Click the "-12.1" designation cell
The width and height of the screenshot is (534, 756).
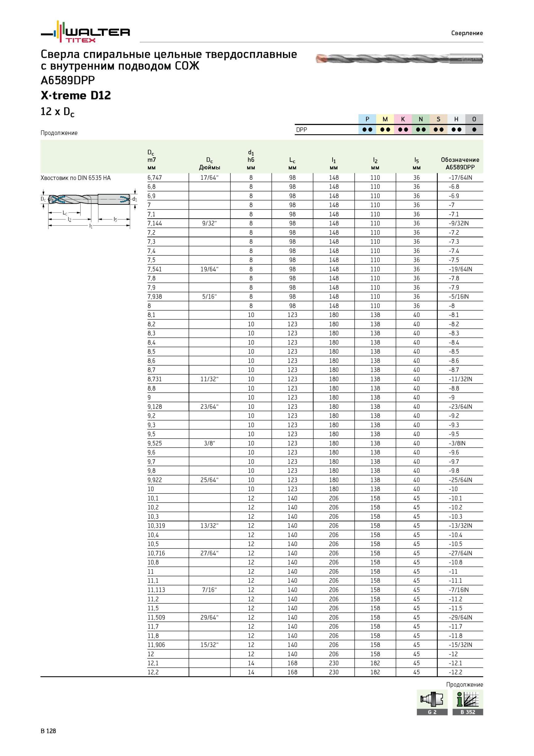pos(455,663)
